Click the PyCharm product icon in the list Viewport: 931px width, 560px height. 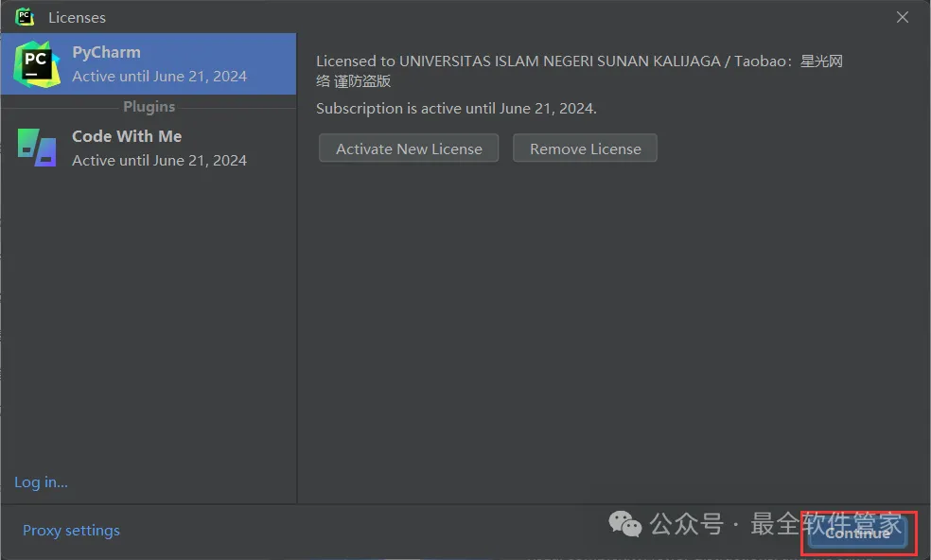click(37, 64)
